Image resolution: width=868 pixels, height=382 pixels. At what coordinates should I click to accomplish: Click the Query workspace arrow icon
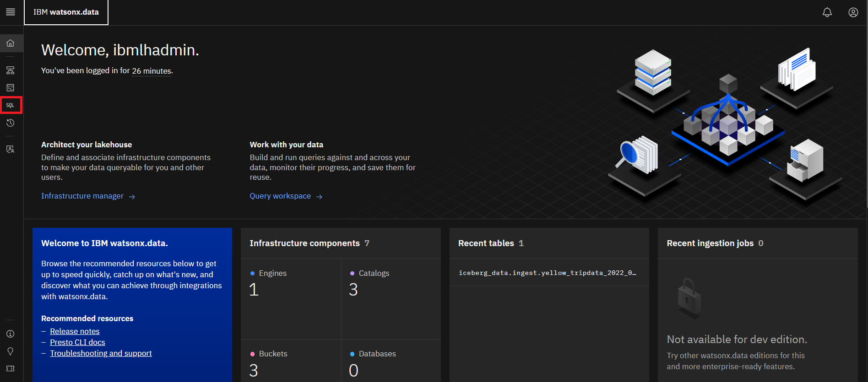tap(319, 197)
